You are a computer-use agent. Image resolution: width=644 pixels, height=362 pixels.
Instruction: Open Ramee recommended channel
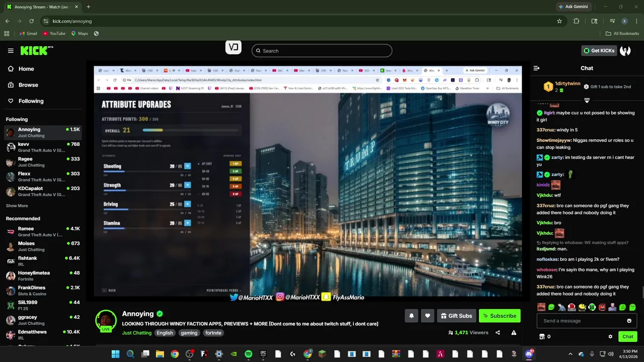tap(42, 231)
